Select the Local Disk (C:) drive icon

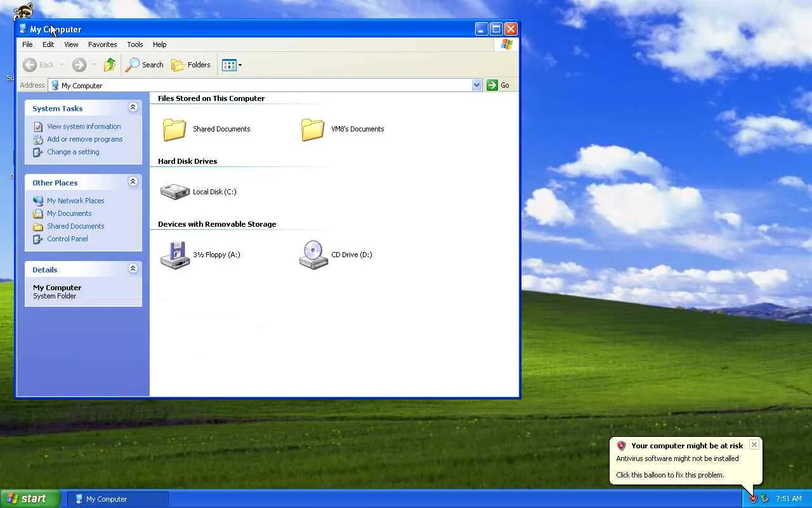(174, 192)
